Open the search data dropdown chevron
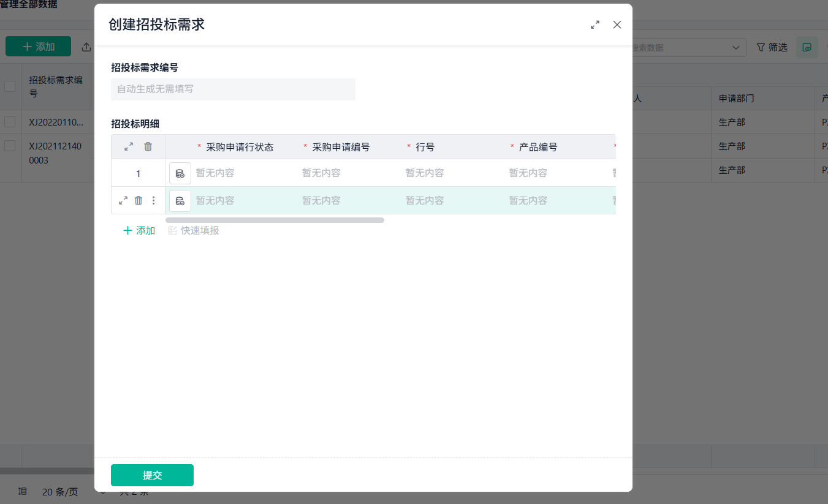This screenshot has width=828, height=504. pyautogui.click(x=735, y=47)
